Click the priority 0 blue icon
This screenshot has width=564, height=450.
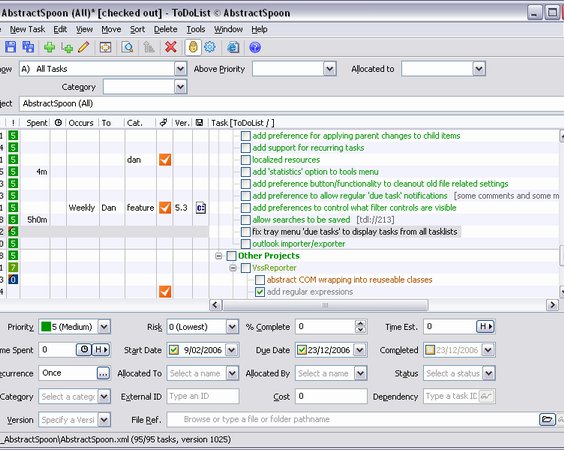(x=13, y=279)
